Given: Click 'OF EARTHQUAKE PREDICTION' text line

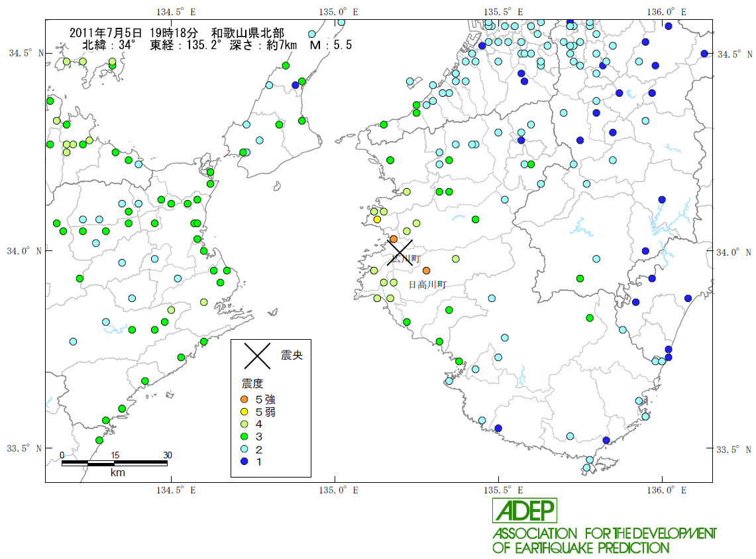Looking at the screenshot, I should click(581, 548).
